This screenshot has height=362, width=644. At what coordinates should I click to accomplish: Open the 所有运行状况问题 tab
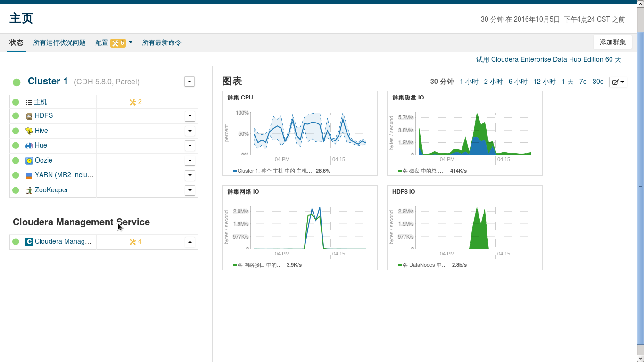[59, 42]
